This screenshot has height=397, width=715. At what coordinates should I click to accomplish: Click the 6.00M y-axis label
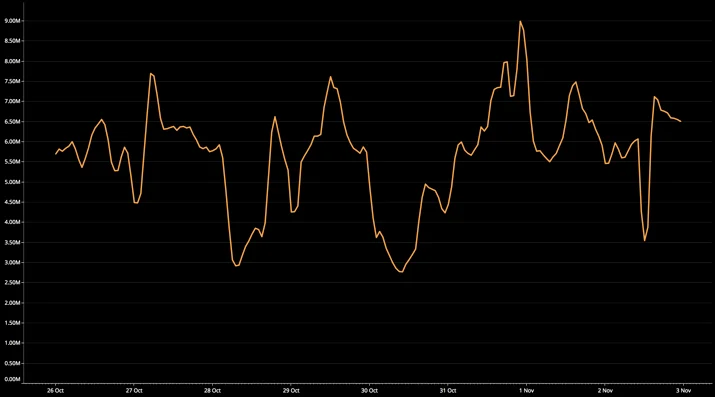(x=12, y=142)
